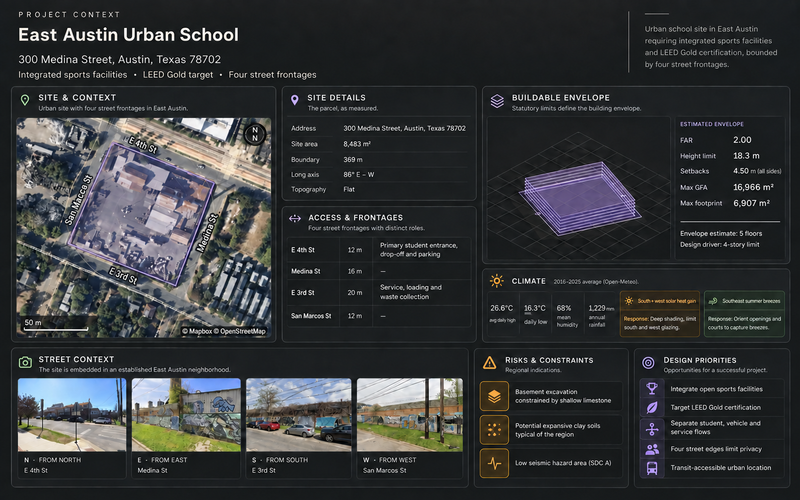Click the E 4th St row in Access & Frontages

point(379,250)
